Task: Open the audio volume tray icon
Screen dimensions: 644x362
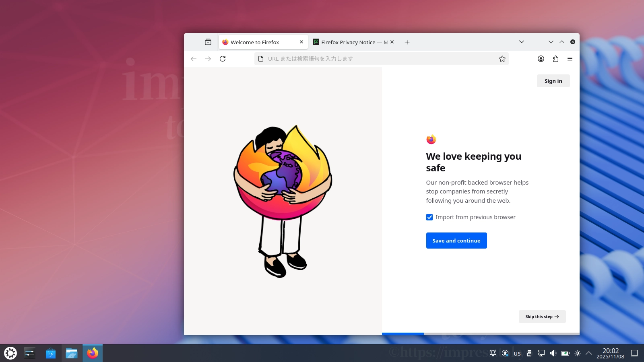Action: click(553, 353)
